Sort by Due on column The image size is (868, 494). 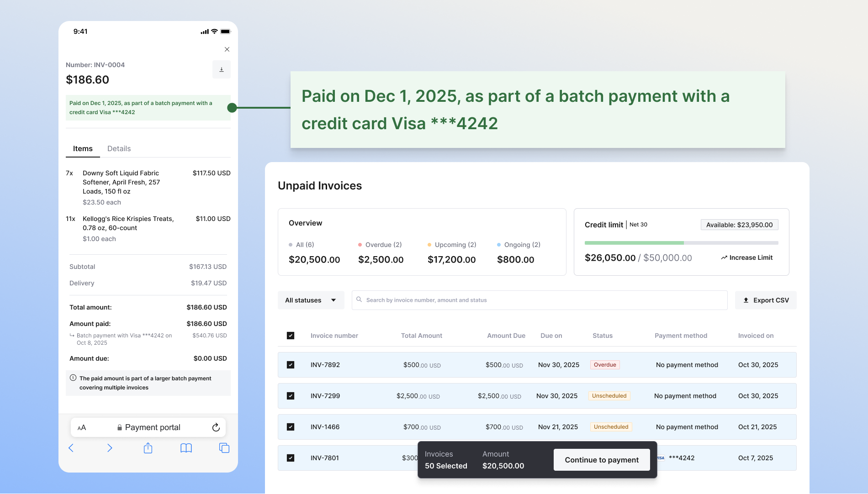pos(551,336)
